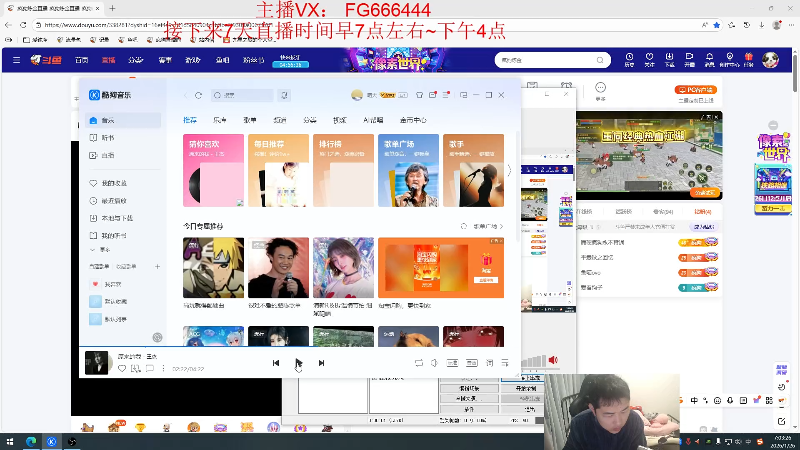Open the Naruto cover playlist
This screenshot has height=450, width=800.
tap(213, 268)
